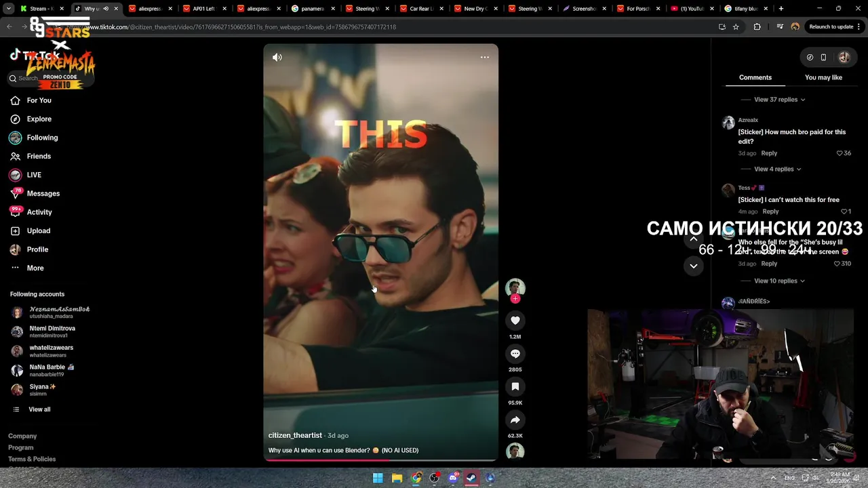Like the comment with 310 likes
Viewport: 868px width, 488px height.
tap(837, 264)
